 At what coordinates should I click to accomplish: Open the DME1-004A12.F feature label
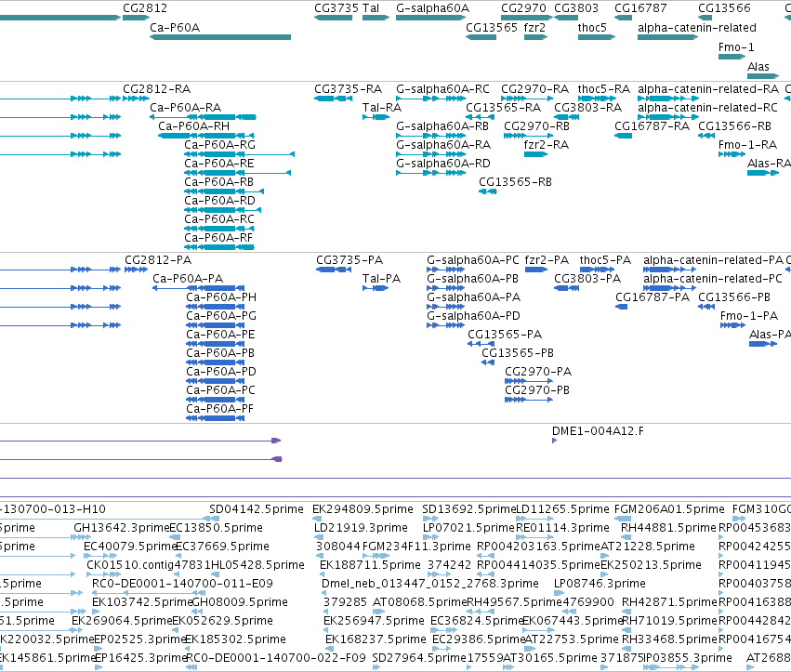(x=598, y=431)
